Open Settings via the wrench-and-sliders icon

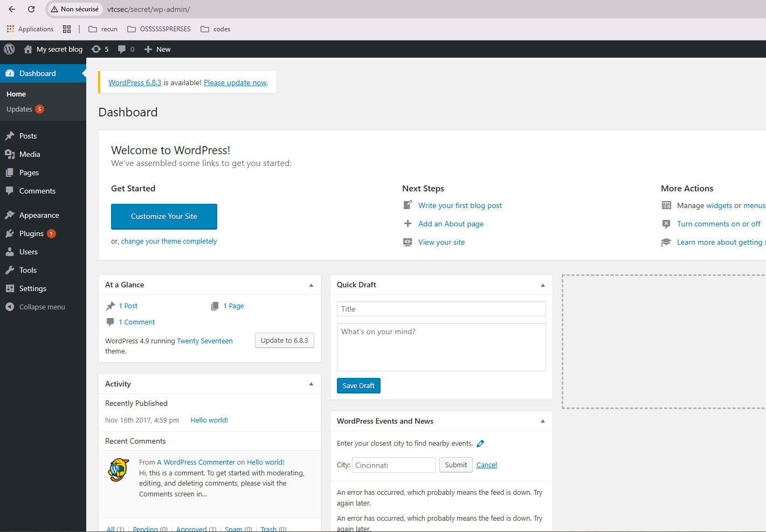coord(10,288)
